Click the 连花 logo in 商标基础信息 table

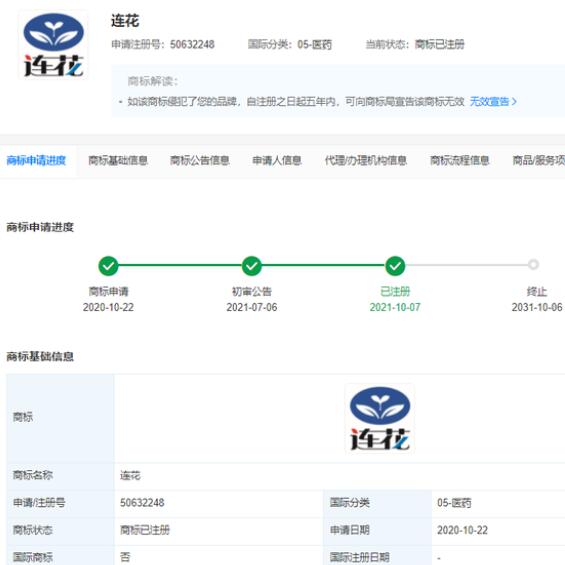380,418
